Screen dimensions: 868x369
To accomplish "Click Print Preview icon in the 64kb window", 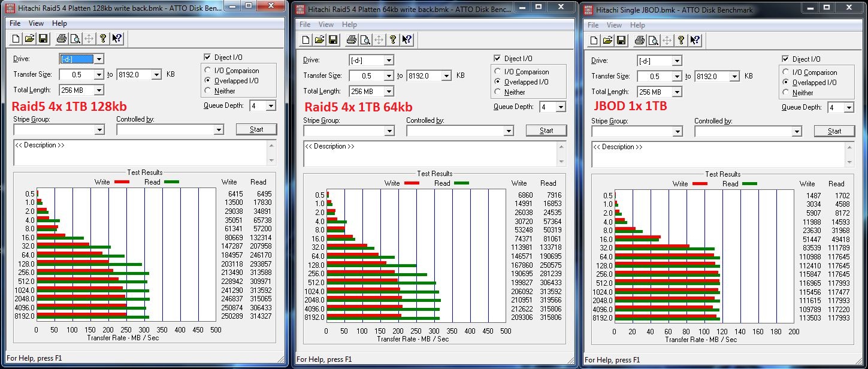I will pyautogui.click(x=365, y=40).
